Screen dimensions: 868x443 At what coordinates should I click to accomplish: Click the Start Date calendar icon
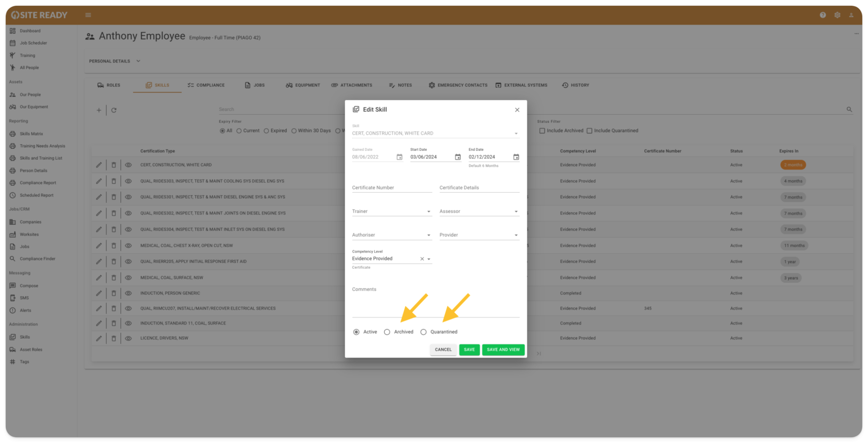click(x=457, y=157)
